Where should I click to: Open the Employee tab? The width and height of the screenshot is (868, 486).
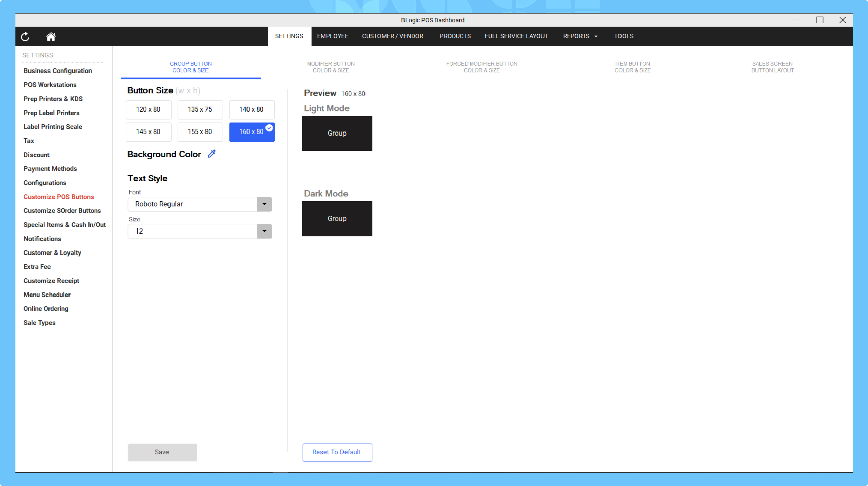point(333,36)
